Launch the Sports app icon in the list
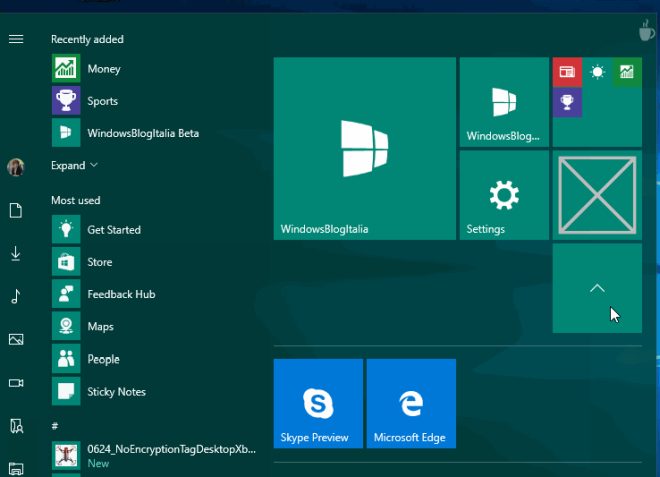Screen dimensions: 660x477 66,101
